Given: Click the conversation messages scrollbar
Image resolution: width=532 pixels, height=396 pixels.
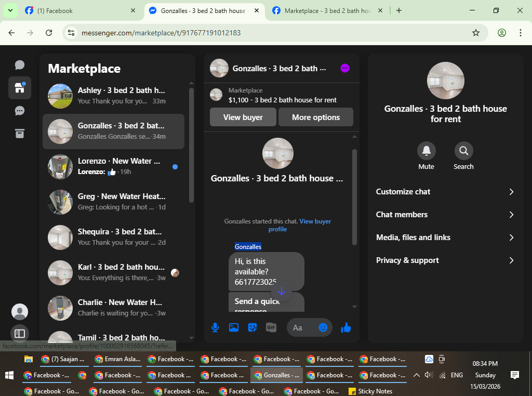Looking at the screenshot, I should pos(354,197).
